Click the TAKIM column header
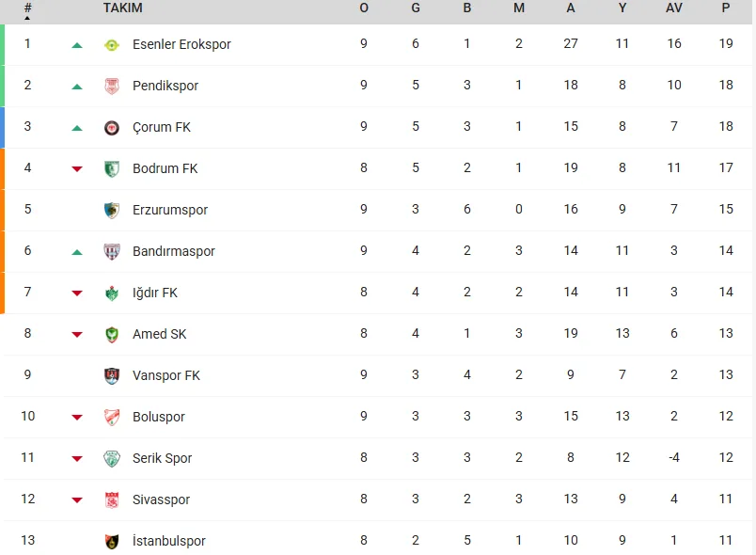The height and width of the screenshot is (555, 756). point(123,8)
